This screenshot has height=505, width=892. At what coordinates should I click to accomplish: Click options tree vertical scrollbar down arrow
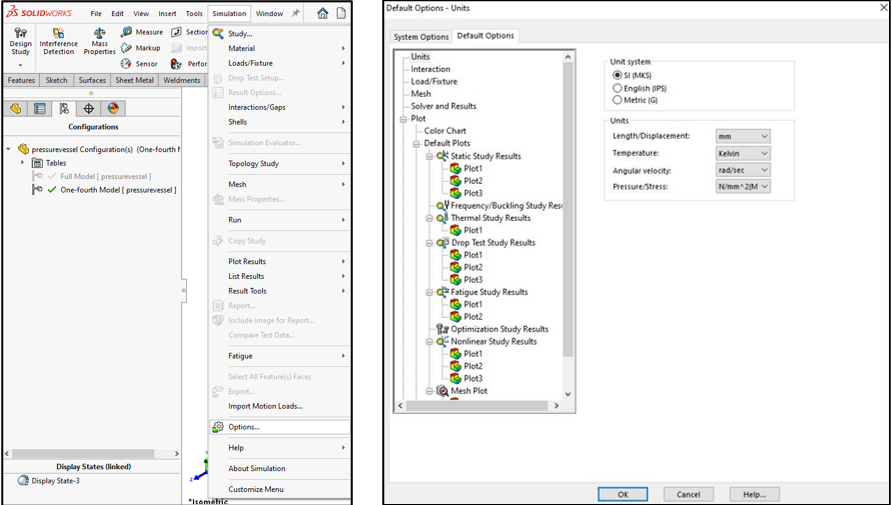[567, 394]
